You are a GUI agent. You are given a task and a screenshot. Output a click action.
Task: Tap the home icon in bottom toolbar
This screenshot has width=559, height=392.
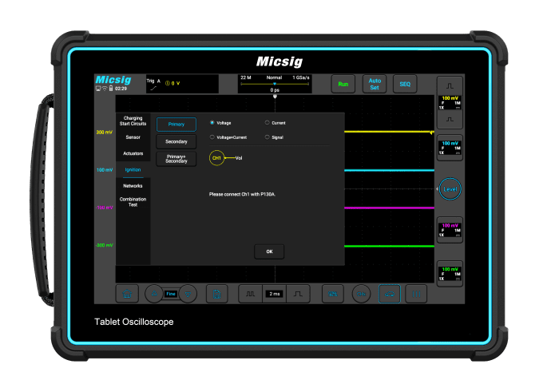pos(126,294)
